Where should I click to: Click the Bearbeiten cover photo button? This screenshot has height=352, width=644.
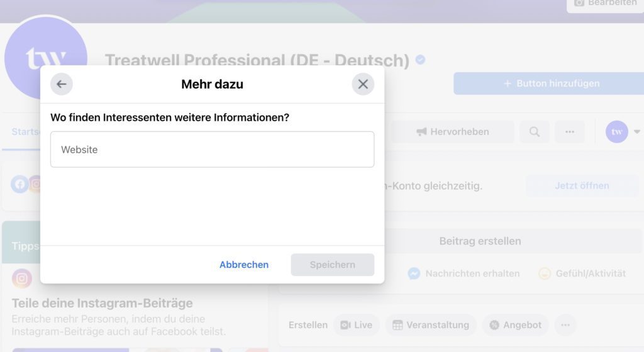606,3
